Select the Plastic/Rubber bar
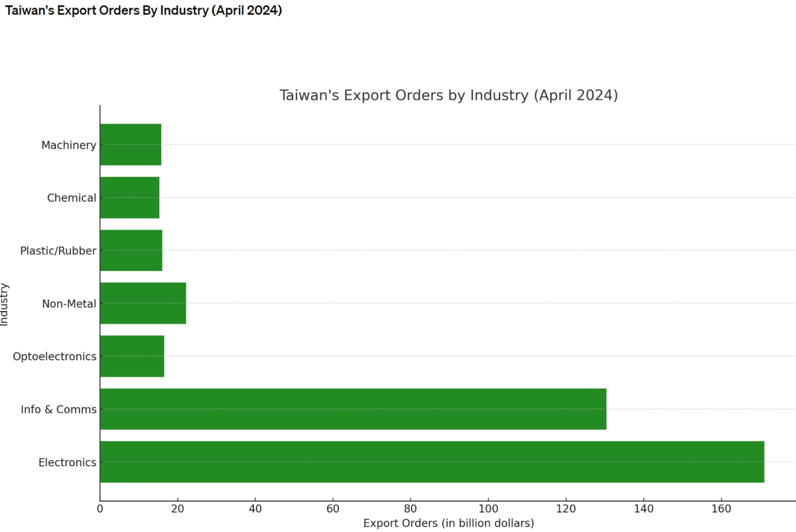Screen dimensions: 796x532 tap(131, 250)
